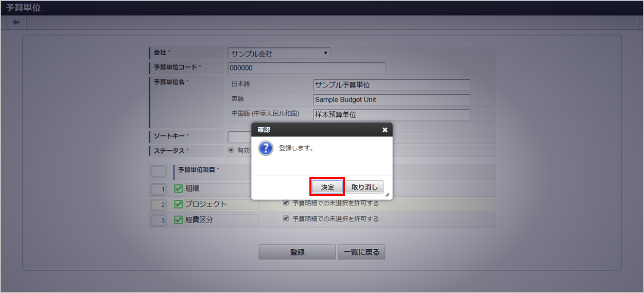
Task: Click the dialog resize grip at its corner
Action: (387, 195)
